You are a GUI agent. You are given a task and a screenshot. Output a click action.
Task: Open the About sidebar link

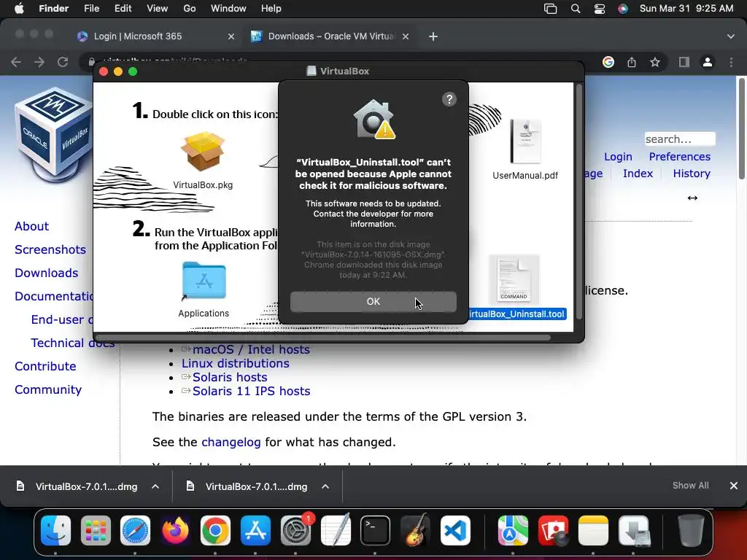click(x=31, y=226)
